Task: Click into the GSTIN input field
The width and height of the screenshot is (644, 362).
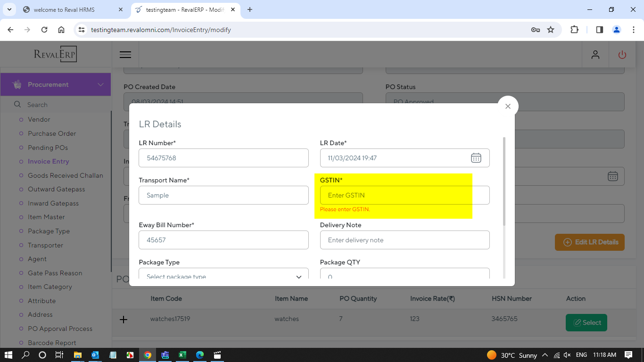Action: tap(405, 195)
